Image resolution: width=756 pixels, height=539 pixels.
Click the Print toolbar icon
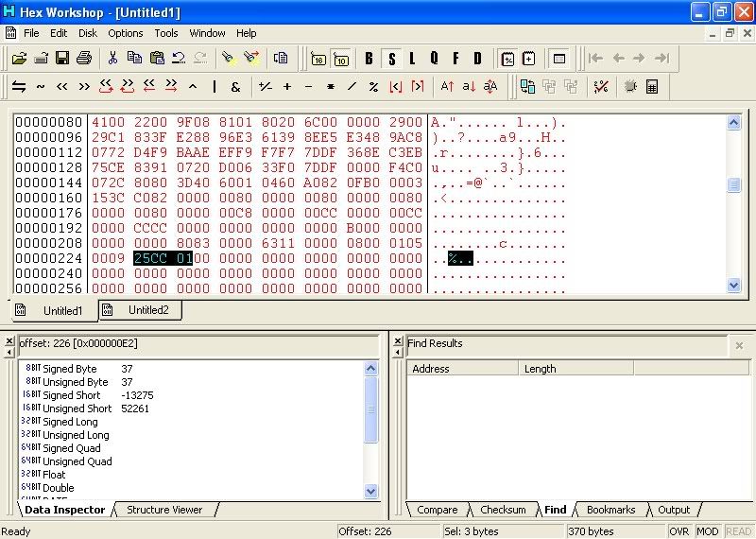tap(84, 59)
